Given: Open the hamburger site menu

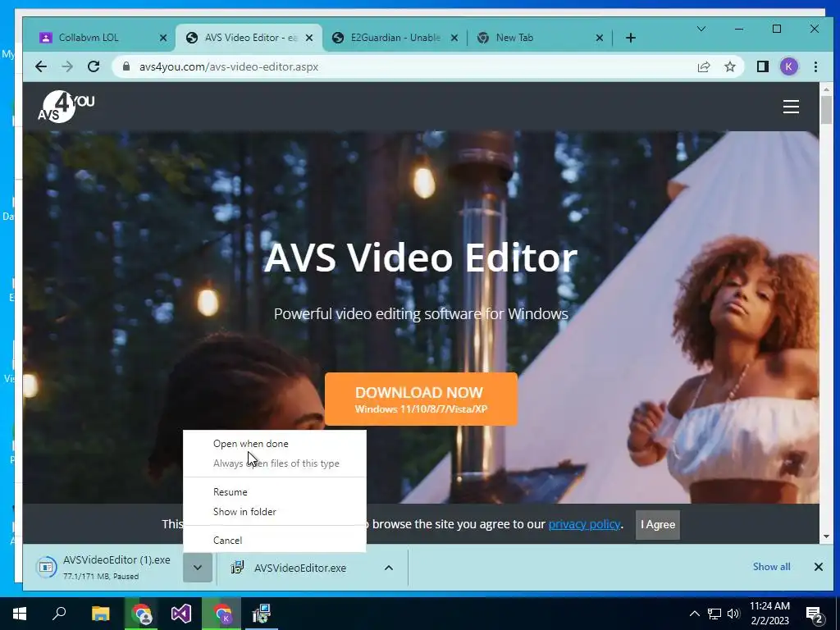Looking at the screenshot, I should (791, 107).
